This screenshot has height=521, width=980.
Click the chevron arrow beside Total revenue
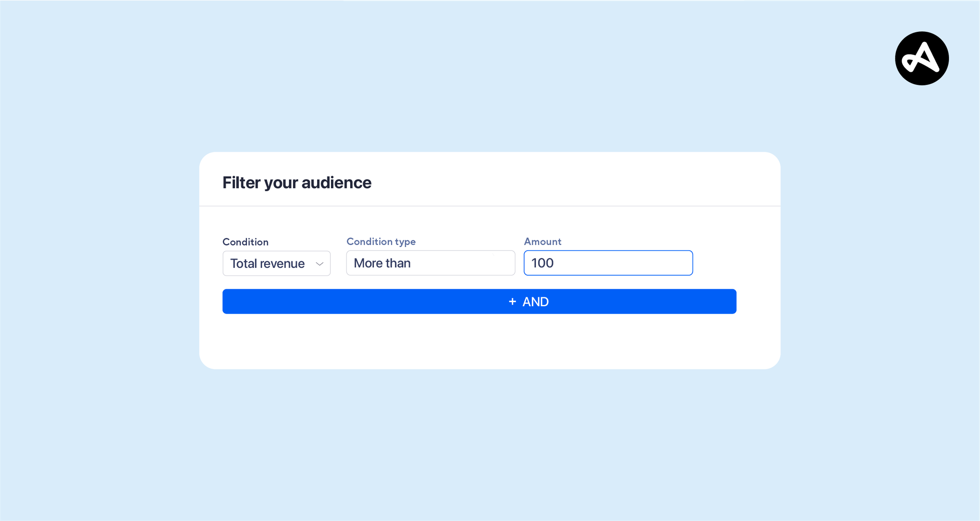(319, 263)
